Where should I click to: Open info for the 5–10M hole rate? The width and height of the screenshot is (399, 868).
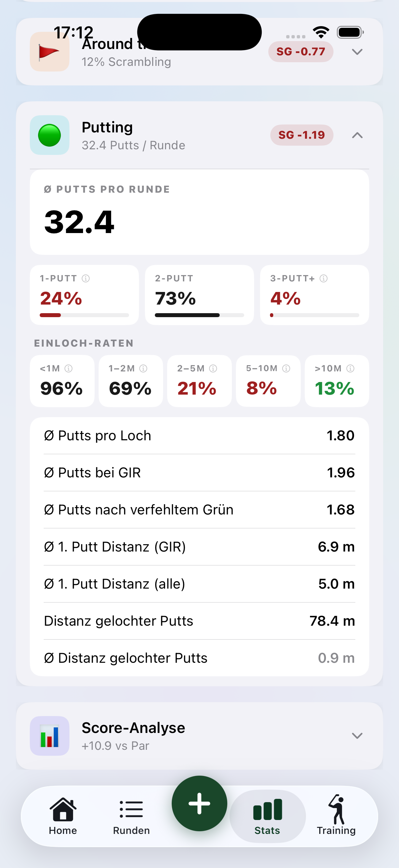coord(286,368)
